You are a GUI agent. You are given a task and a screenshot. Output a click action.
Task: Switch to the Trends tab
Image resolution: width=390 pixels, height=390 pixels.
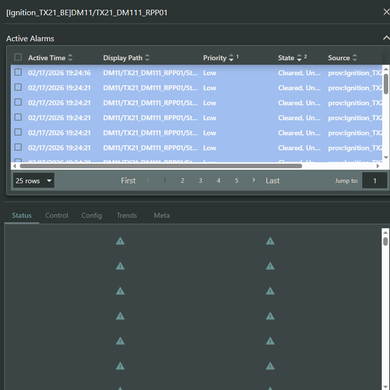(x=127, y=215)
